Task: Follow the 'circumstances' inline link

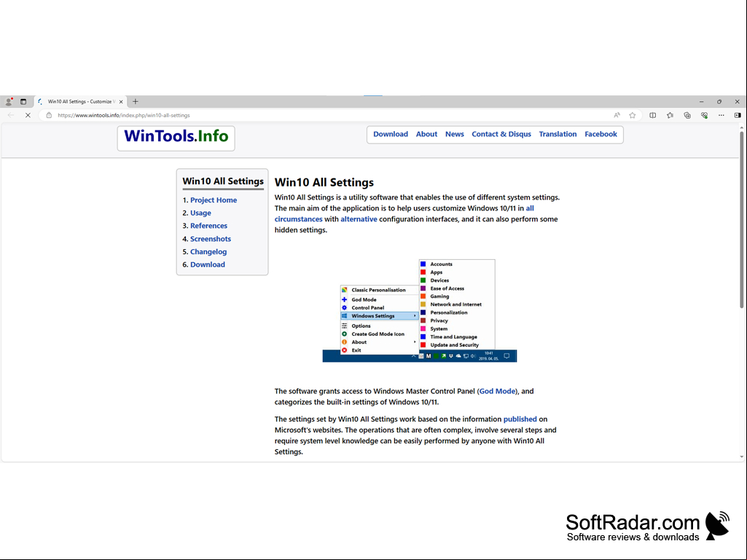Action: pyautogui.click(x=298, y=219)
